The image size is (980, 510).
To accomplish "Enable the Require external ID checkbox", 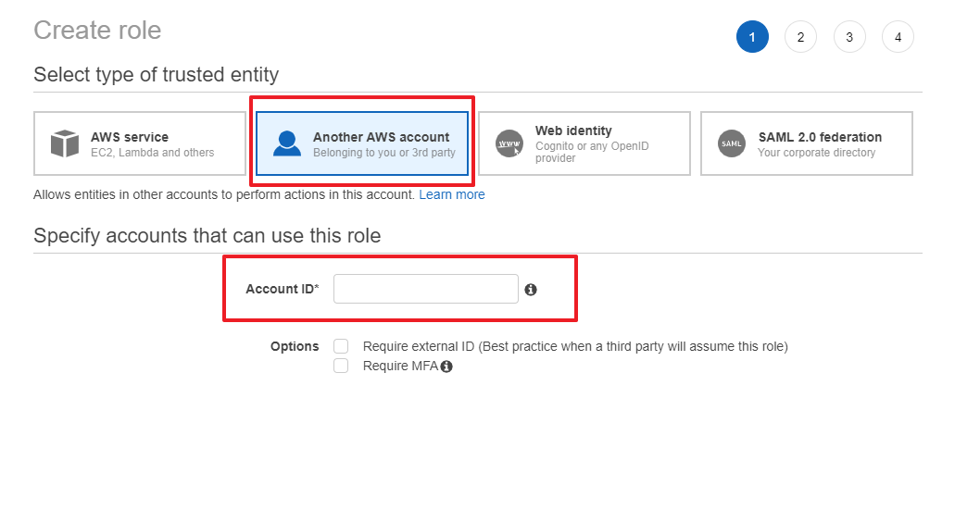I will tap(341, 346).
